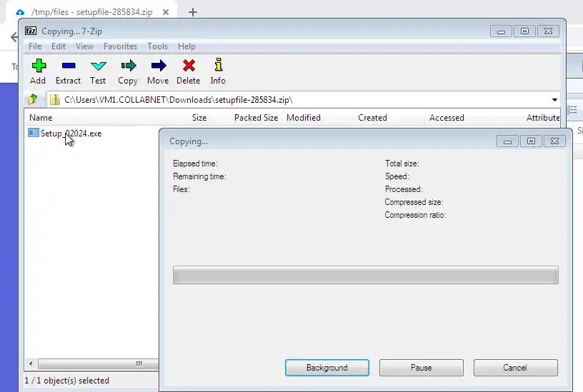
Task: Click the up-folder icon beside address bar
Action: [33, 99]
